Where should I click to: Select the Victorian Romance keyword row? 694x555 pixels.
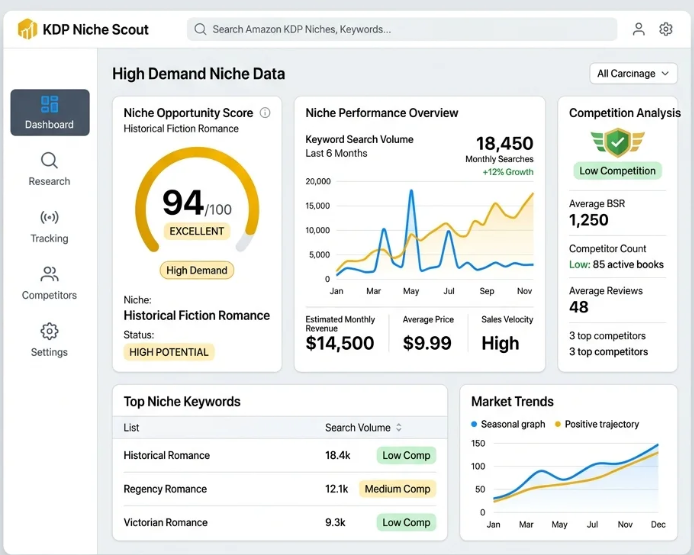(280, 522)
